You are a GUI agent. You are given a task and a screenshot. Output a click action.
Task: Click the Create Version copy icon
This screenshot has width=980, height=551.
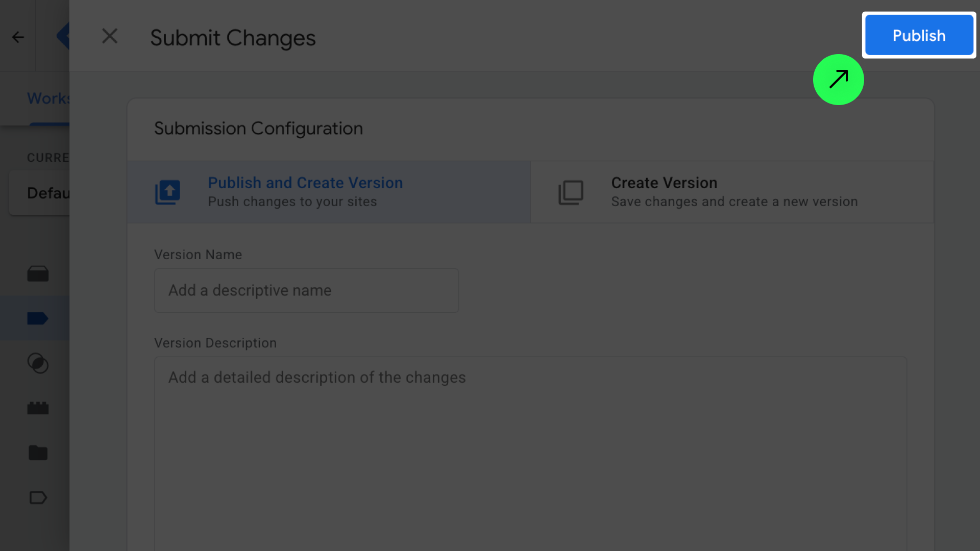pos(571,192)
